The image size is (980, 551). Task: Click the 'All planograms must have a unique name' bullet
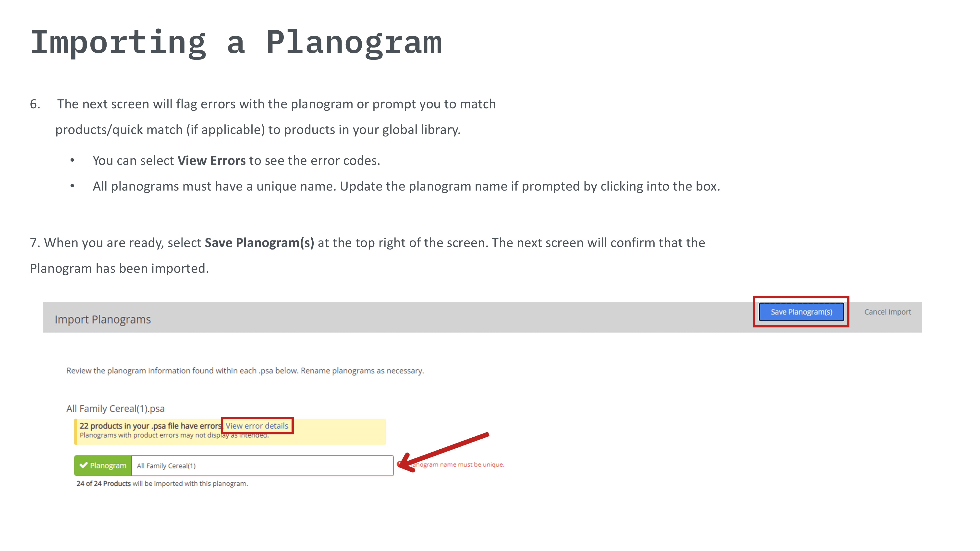[406, 186]
